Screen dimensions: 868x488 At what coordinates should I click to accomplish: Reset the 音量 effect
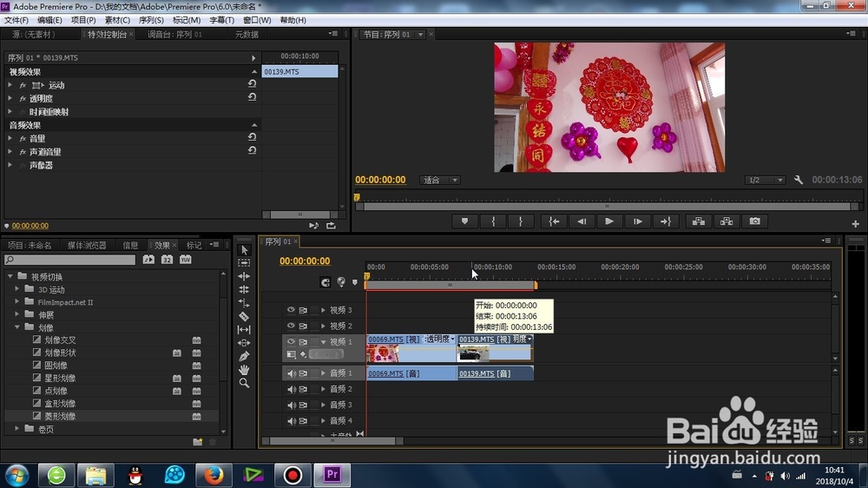(252, 137)
